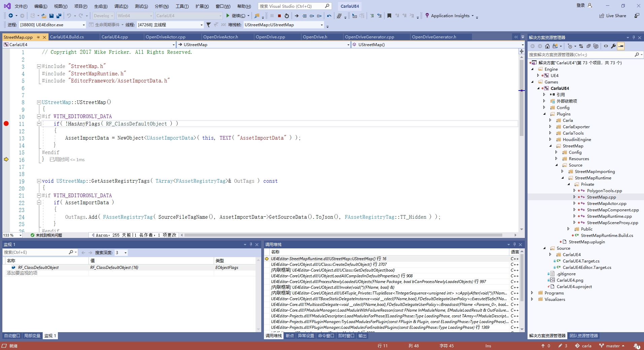This screenshot has height=350, width=644.
Task: Click the Step Into icon
Action: pos(304,16)
